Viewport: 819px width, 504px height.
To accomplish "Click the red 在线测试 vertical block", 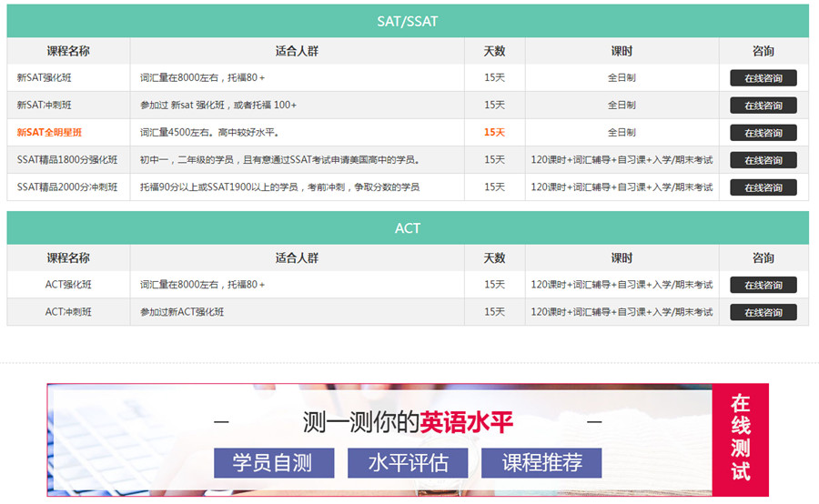I will 741,438.
